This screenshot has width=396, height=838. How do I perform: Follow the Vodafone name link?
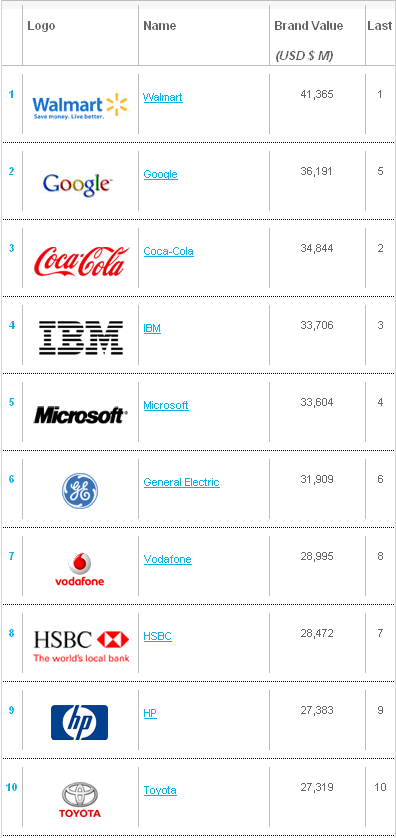167,559
